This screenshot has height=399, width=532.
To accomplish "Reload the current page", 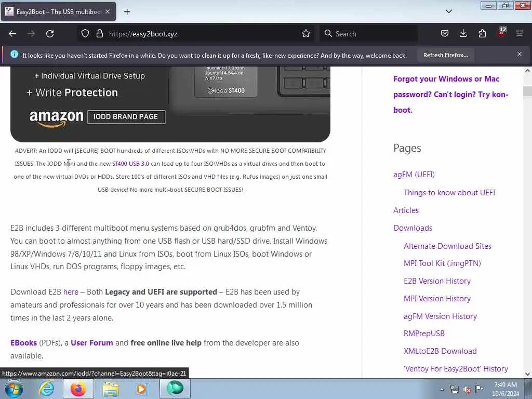I will [x=50, y=34].
